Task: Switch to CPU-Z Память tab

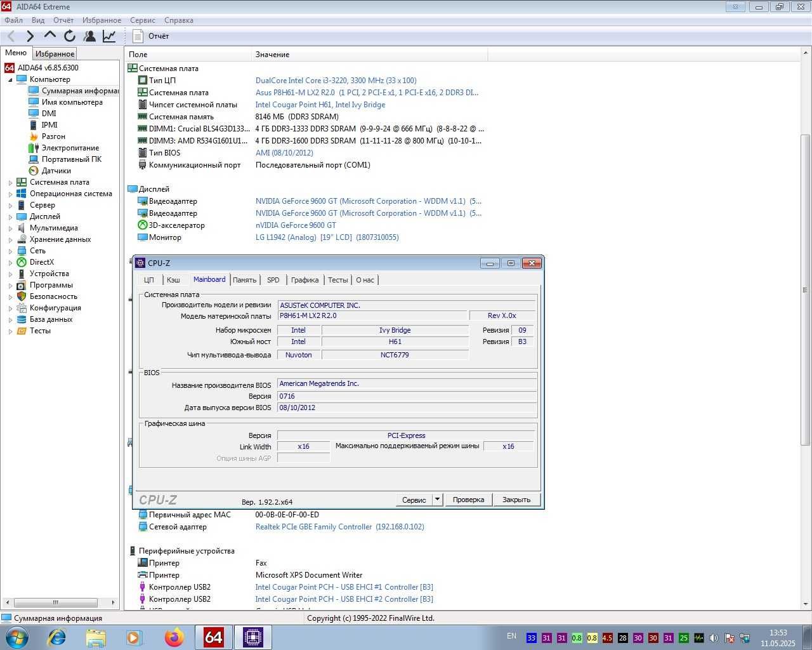Action: tap(244, 280)
